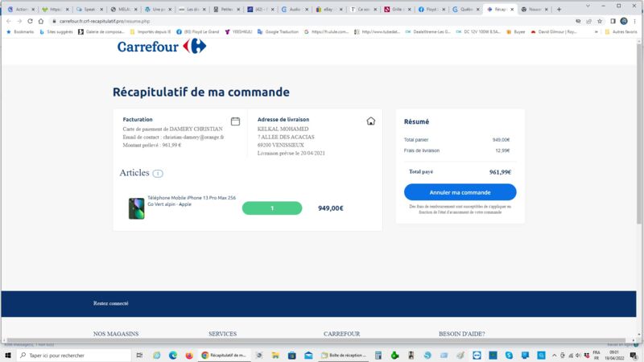Click the Chrome Récapitulatif taskbar button
Image resolution: width=644 pixels, height=362 pixels.
coord(225,355)
